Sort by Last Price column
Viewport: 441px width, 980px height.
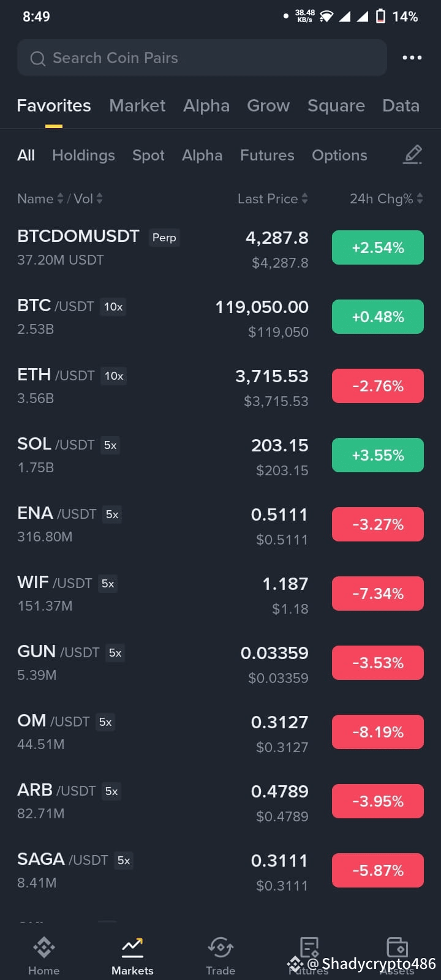point(273,198)
